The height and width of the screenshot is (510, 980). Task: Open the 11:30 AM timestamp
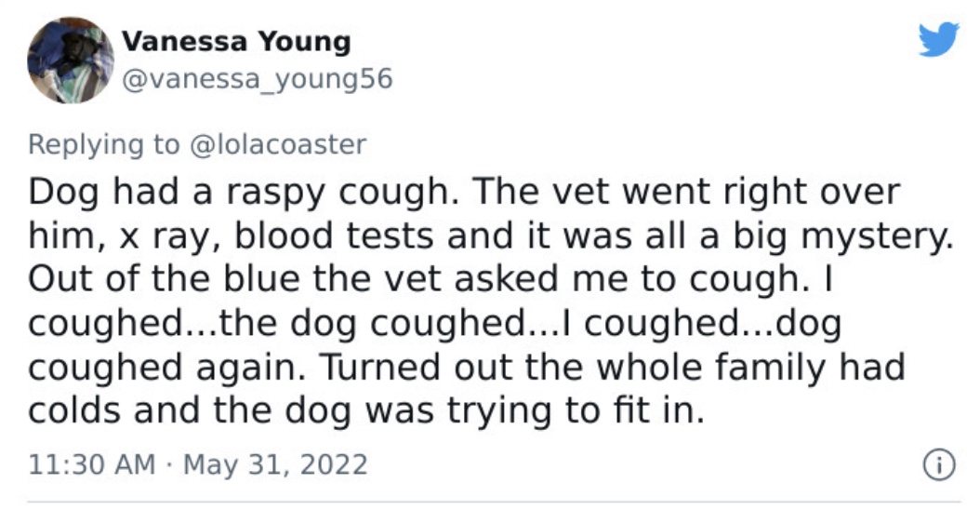coord(92,465)
